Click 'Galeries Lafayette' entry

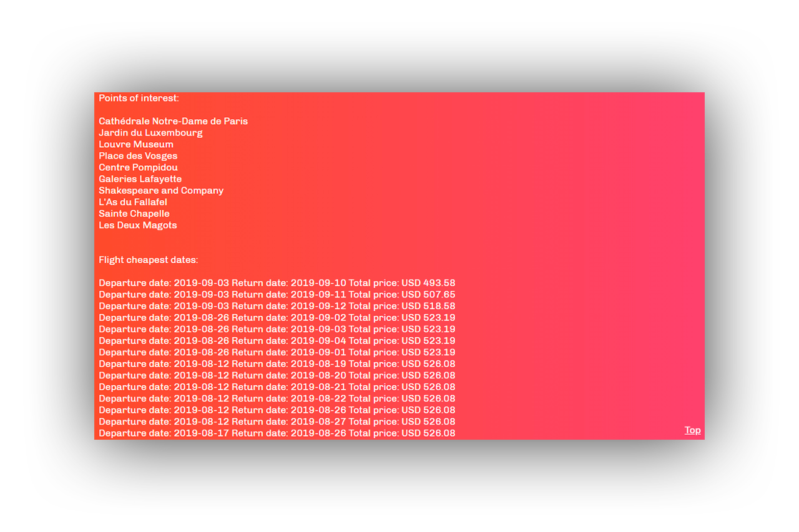point(140,179)
